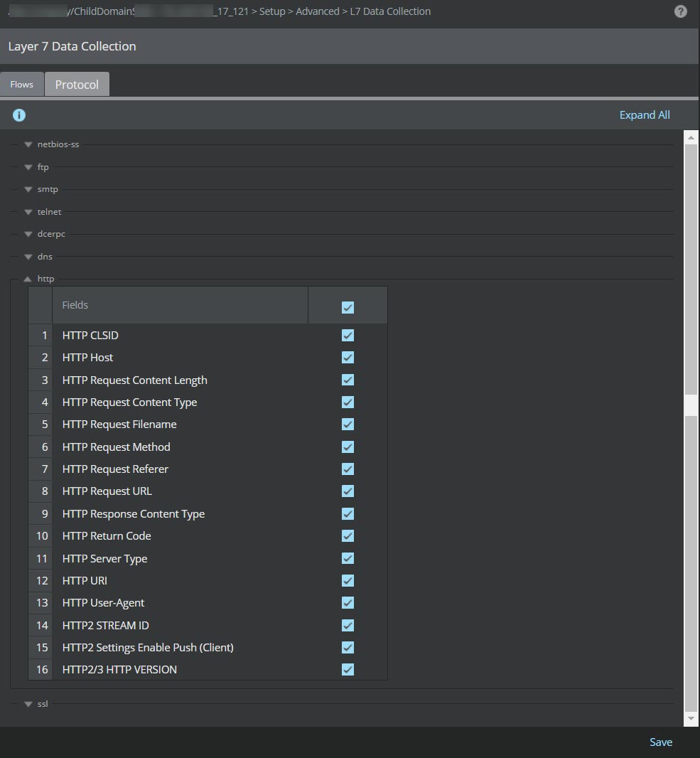Viewport: 700px width, 758px height.
Task: Toggle the HTTP URI checkbox
Action: click(348, 580)
